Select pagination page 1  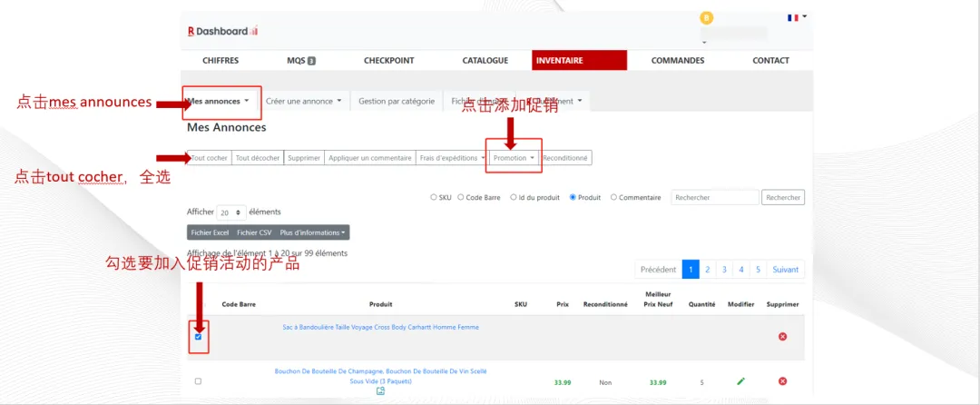coord(691,270)
